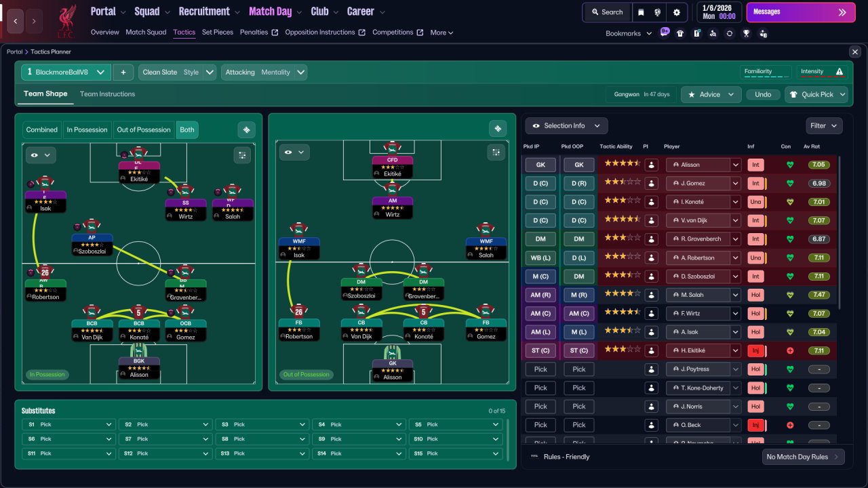Open the Recruitment menu

(x=210, y=12)
